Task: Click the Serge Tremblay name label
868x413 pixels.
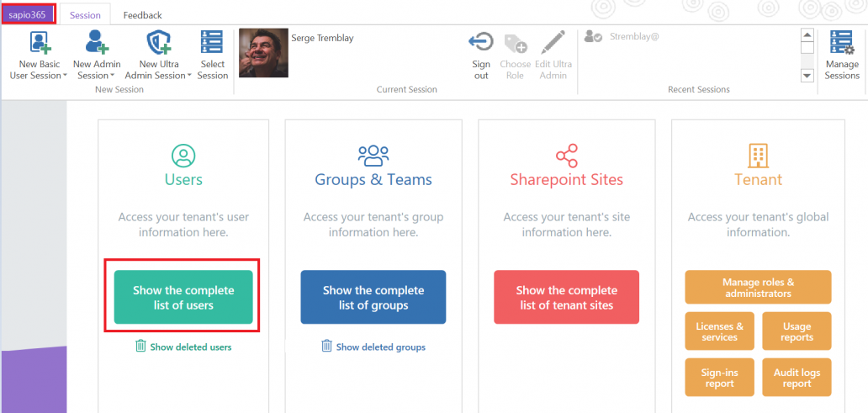Action: (322, 38)
